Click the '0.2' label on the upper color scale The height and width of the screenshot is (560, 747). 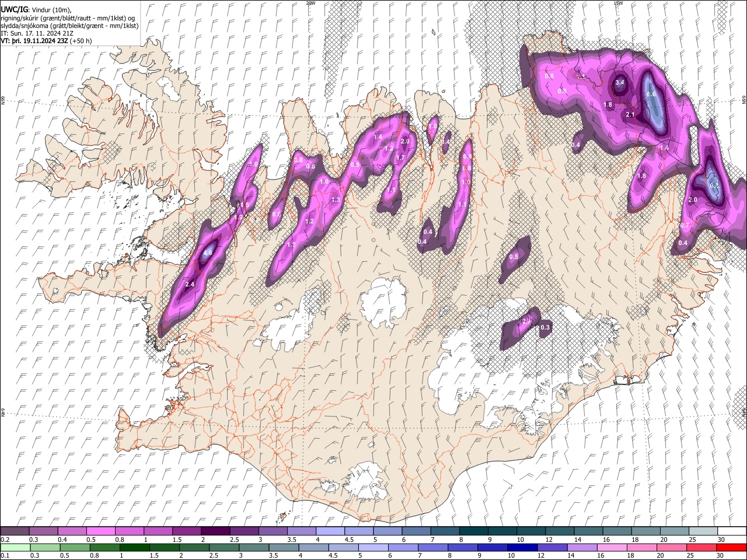coord(4,540)
